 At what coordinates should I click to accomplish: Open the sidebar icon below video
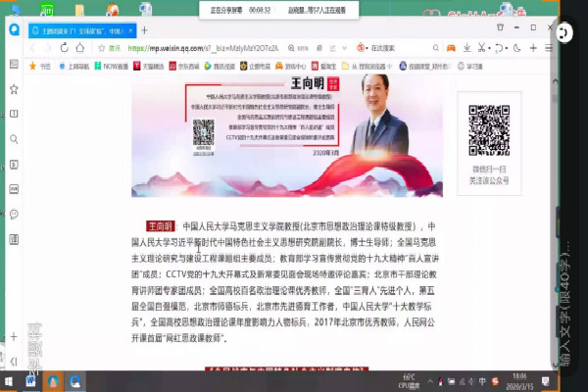[14, 189]
